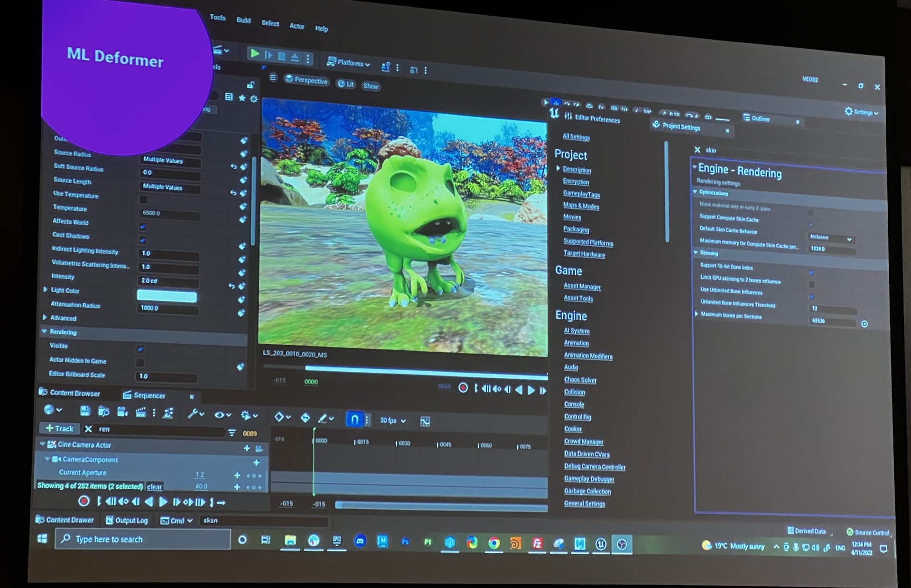Image resolution: width=911 pixels, height=588 pixels.
Task: Click the details panel settings gear
Action: point(254,99)
